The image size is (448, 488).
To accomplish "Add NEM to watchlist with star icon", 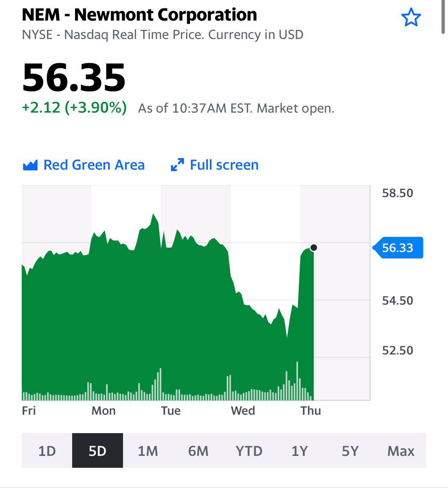I will 411,18.
